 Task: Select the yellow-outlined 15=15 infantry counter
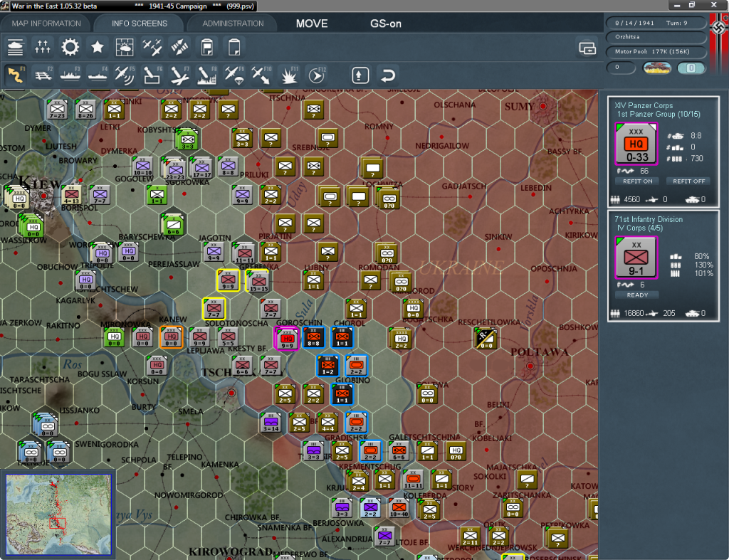pos(258,280)
